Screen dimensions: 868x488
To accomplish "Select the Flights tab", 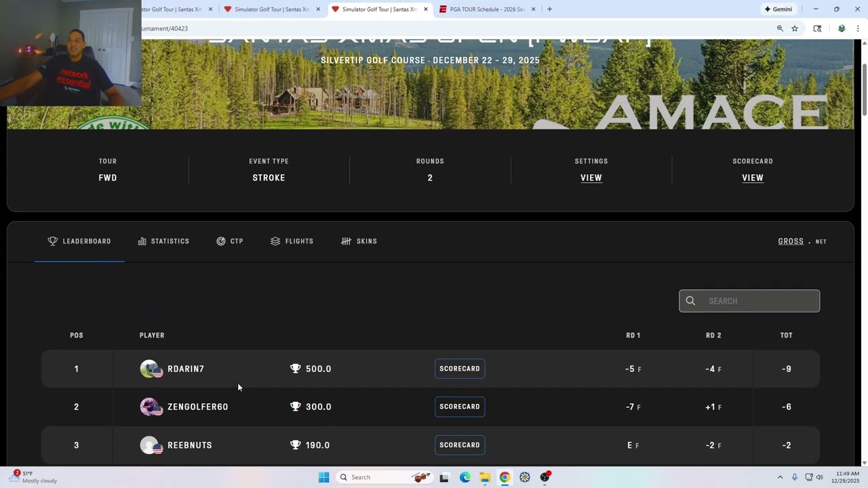I will (x=292, y=241).
